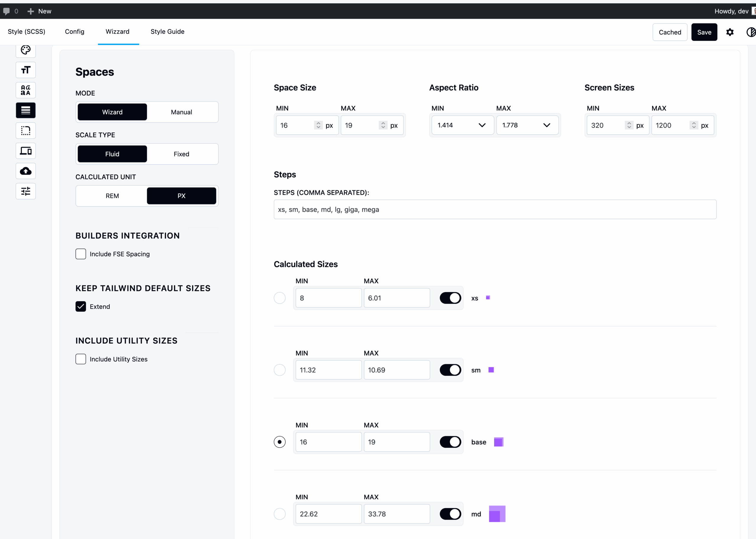
Task: Click the cloud upload sidebar icon
Action: point(26,171)
